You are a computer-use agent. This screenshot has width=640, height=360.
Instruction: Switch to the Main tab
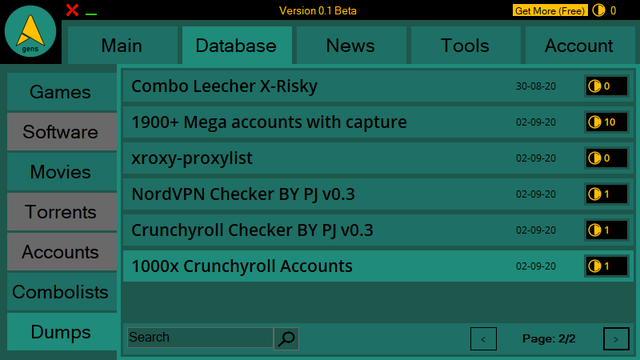coord(122,45)
